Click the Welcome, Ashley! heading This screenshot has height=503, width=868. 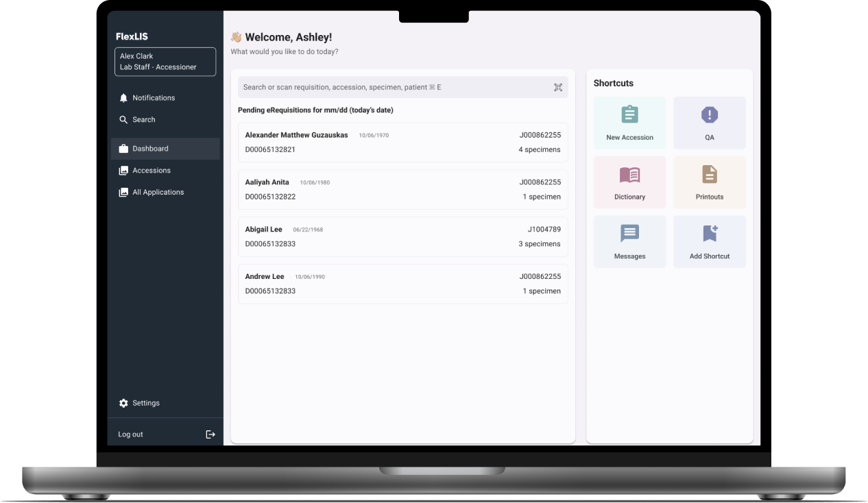[289, 38]
